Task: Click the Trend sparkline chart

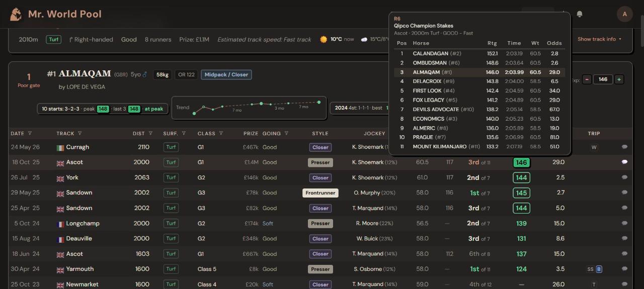Action: tap(249, 108)
